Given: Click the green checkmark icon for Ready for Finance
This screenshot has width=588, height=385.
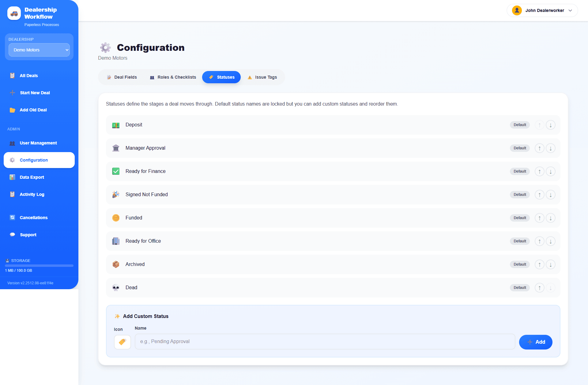Looking at the screenshot, I should (x=116, y=171).
